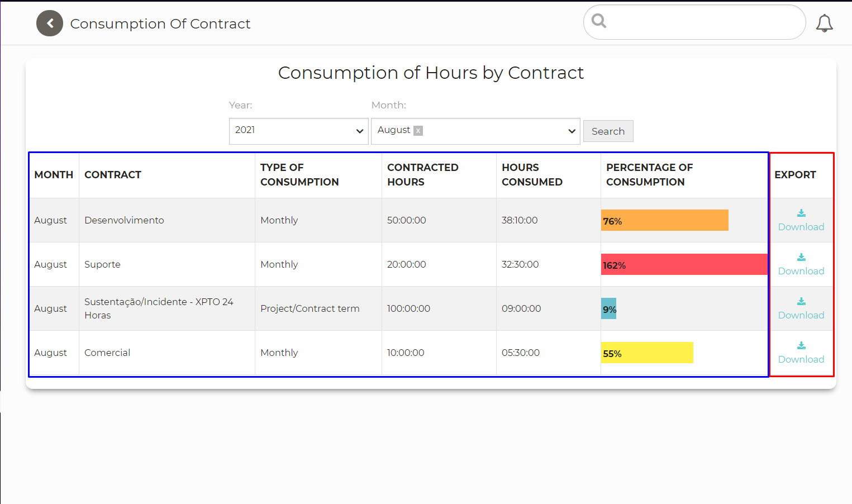The width and height of the screenshot is (852, 504).
Task: Click Download link for Suporte
Action: pyautogui.click(x=801, y=271)
